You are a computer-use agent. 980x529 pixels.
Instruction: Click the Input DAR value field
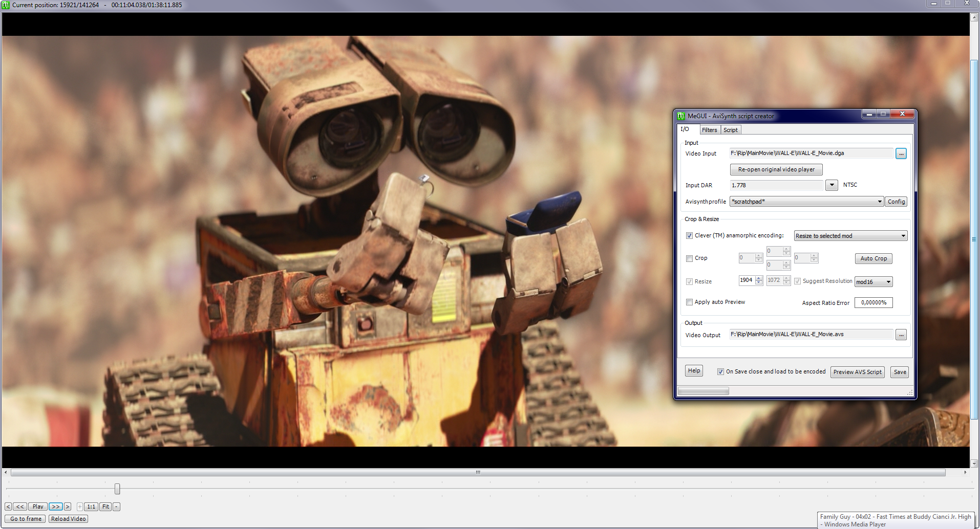776,185
